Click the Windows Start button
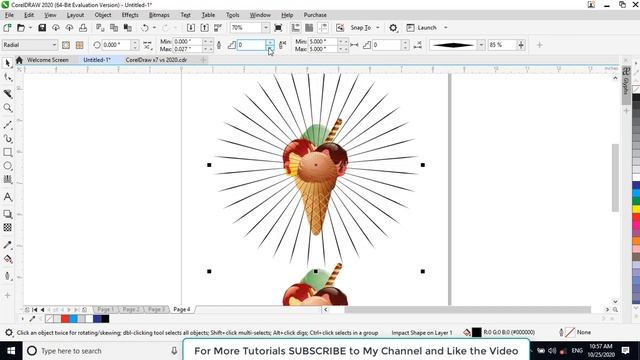 coord(11,351)
